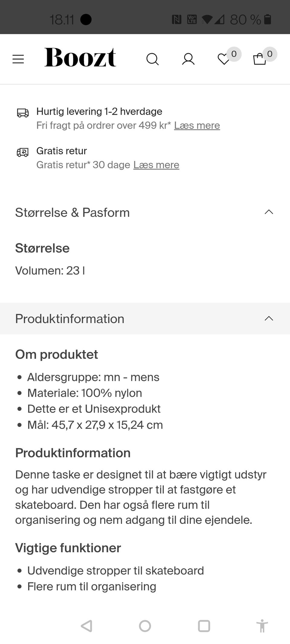This screenshot has width=290, height=644.
Task: Open the hamburger menu
Action: tap(18, 59)
